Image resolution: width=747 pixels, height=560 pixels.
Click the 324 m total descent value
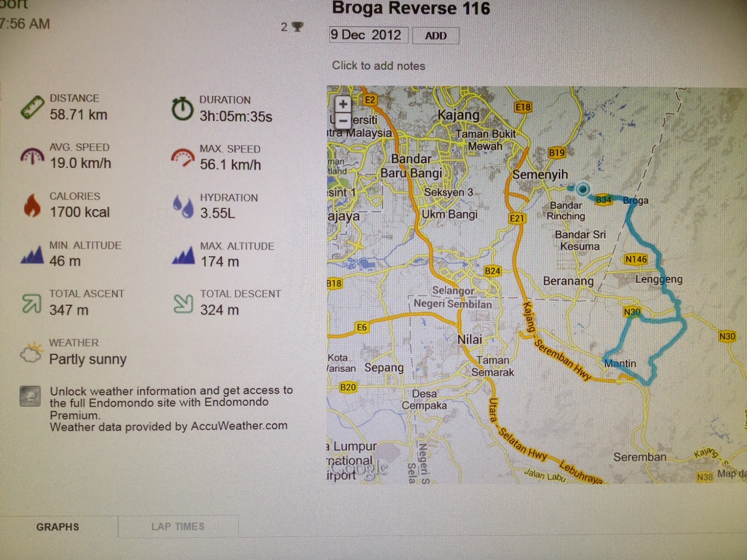pyautogui.click(x=219, y=310)
